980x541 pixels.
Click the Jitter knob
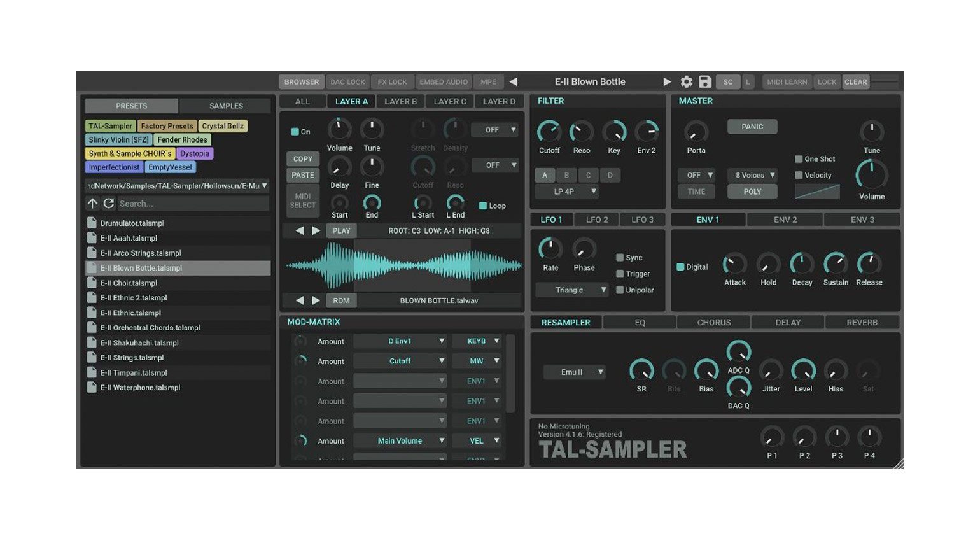(771, 370)
